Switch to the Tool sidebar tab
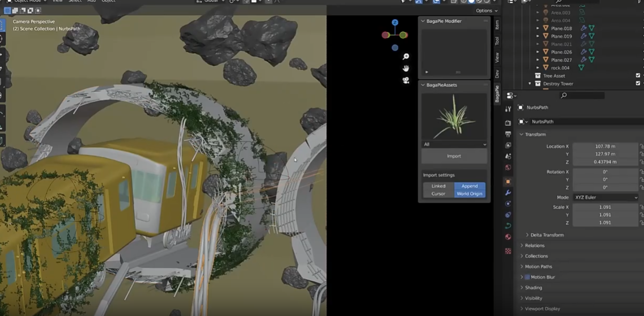The image size is (644, 316). [497, 41]
